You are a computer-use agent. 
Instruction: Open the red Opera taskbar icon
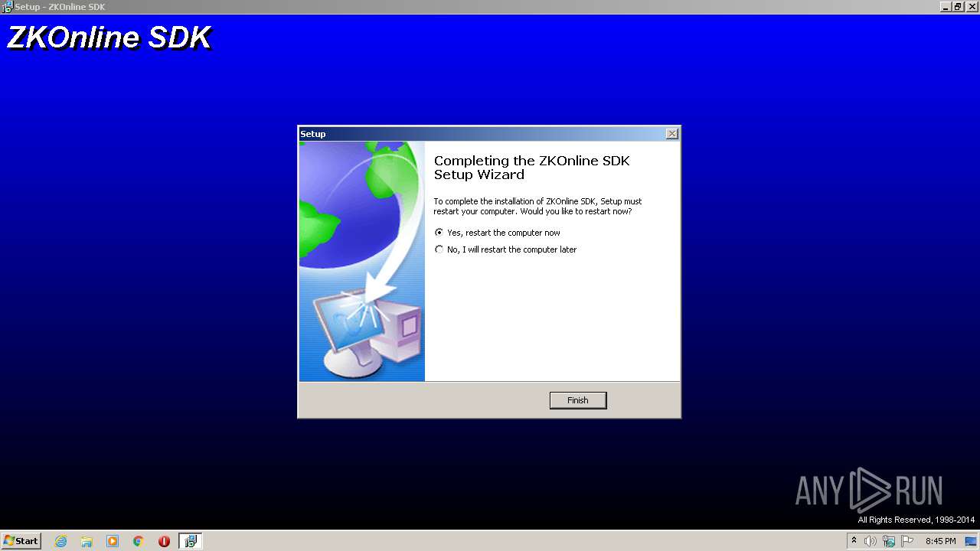point(164,541)
